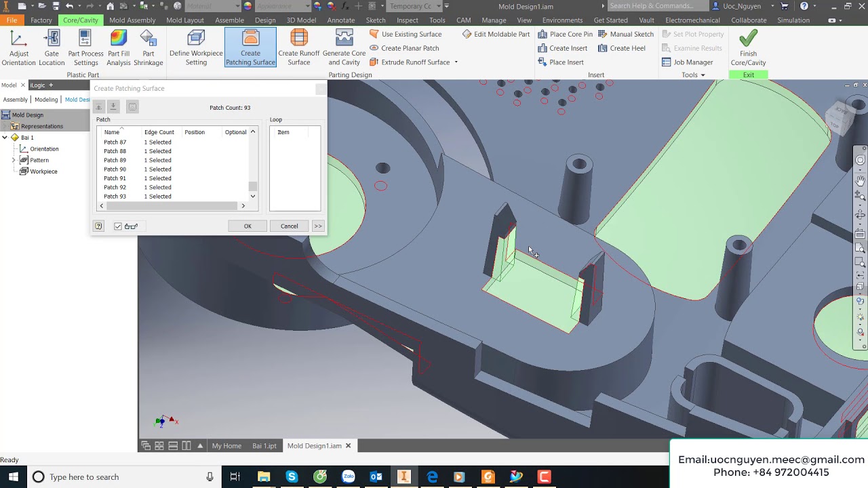Select the Part Shrinkage tool
The image size is (868, 488).
149,48
